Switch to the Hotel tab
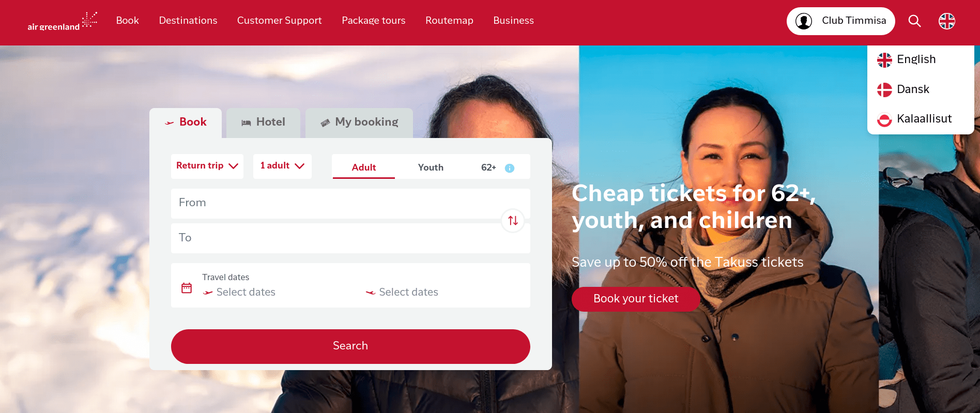 pos(264,123)
